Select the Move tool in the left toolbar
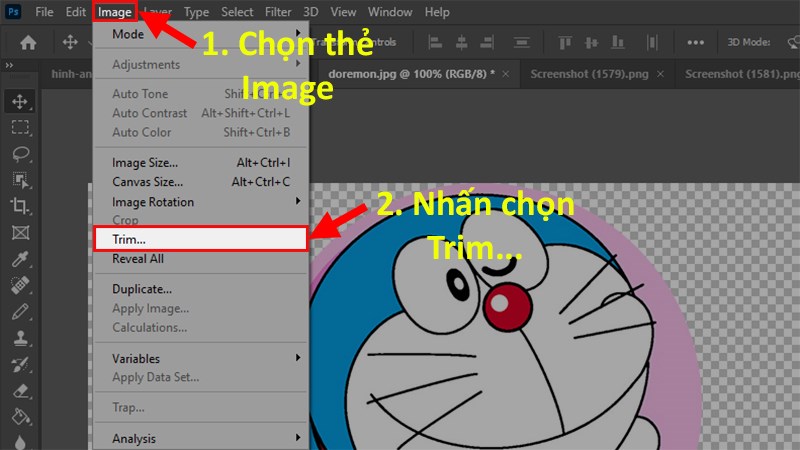The height and width of the screenshot is (450, 800). tap(20, 101)
